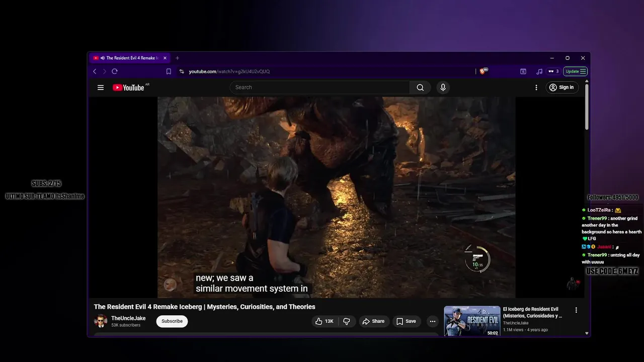Dislike the video with thumbs-down

(x=347, y=321)
